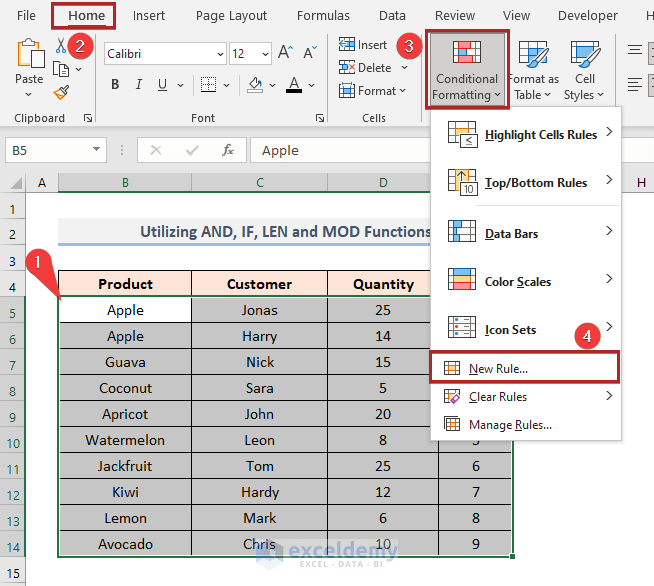
Task: Open Icon Sets submenu
Action: [x=526, y=329]
